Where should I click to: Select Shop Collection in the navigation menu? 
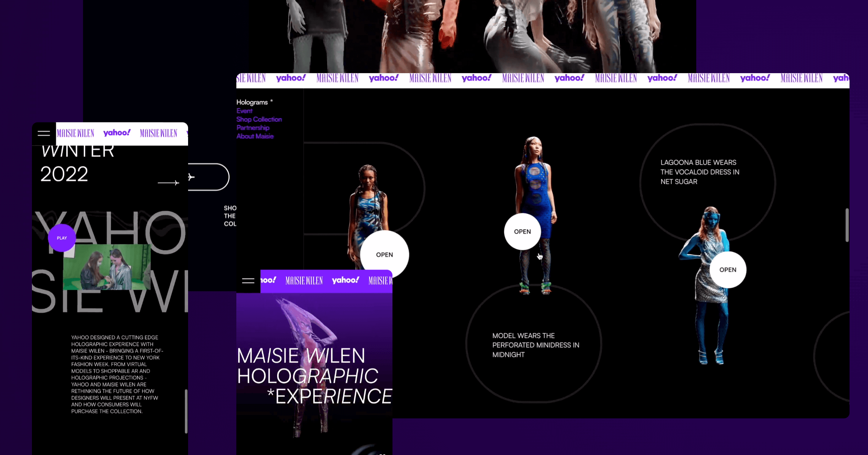(x=259, y=119)
